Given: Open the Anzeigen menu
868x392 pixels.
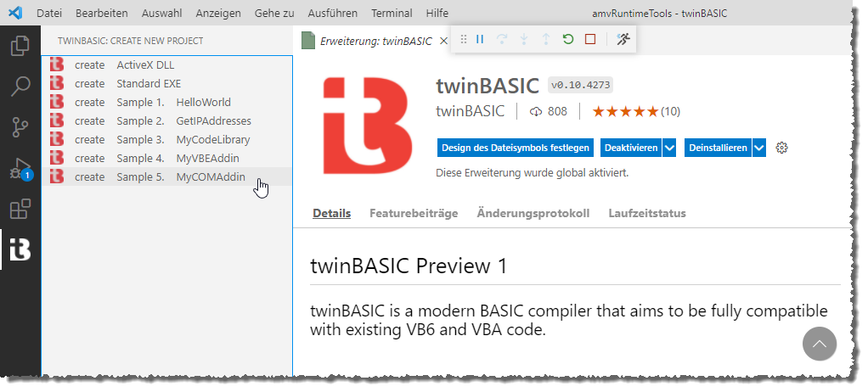Looking at the screenshot, I should coord(218,13).
